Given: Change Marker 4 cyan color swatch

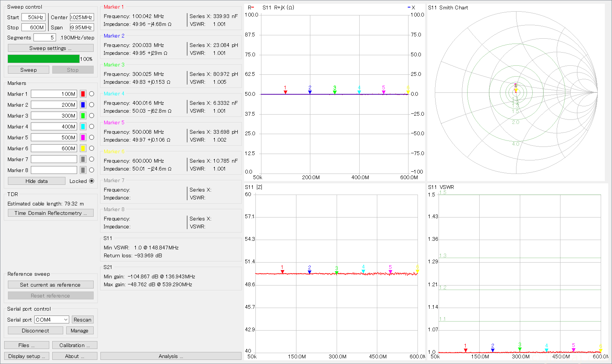Looking at the screenshot, I should [x=83, y=127].
